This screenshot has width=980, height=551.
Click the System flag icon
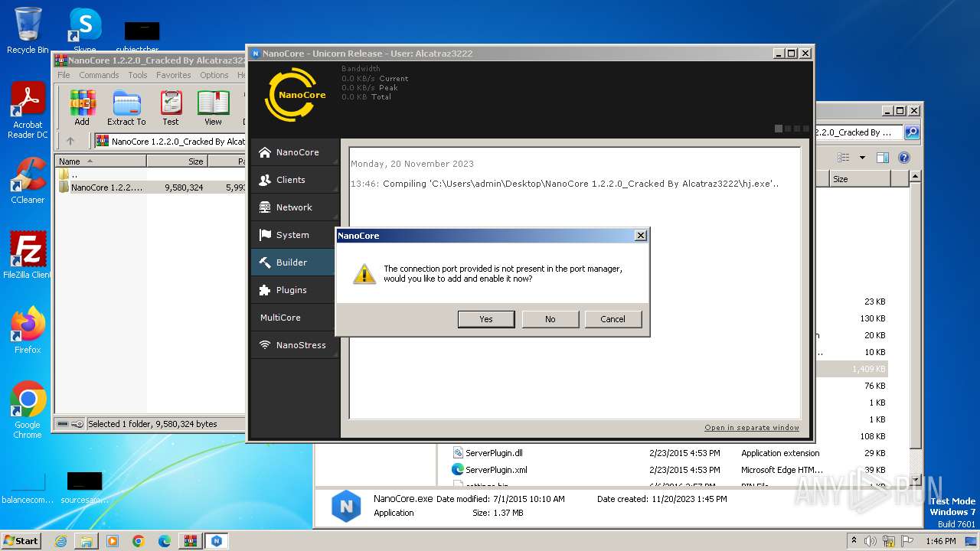tap(265, 235)
